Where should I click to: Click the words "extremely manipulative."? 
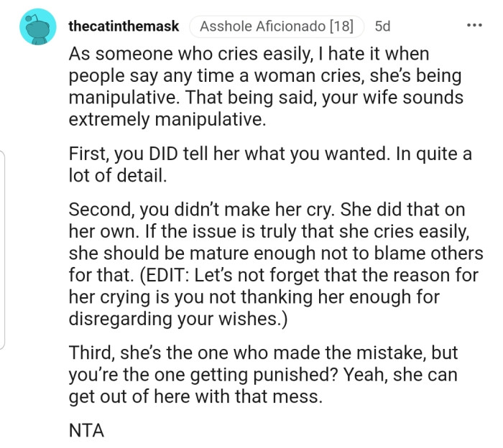167,119
